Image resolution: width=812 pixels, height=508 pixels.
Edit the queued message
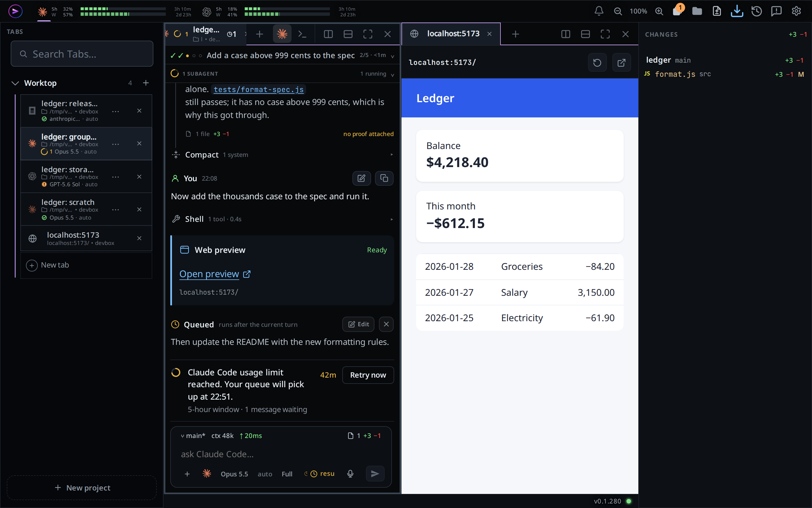[x=358, y=324]
